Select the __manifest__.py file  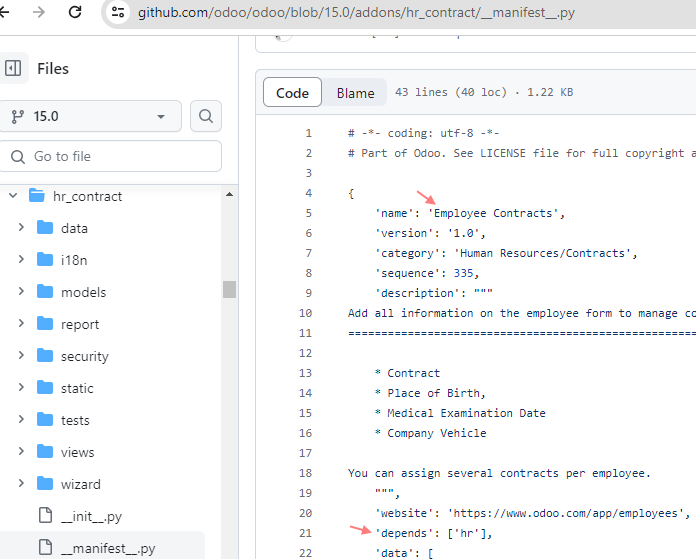tap(108, 548)
